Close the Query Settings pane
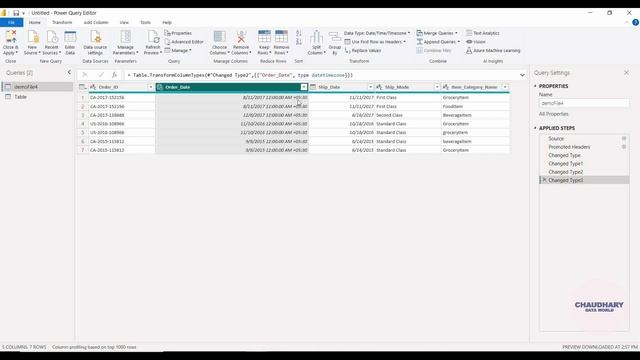 click(627, 73)
